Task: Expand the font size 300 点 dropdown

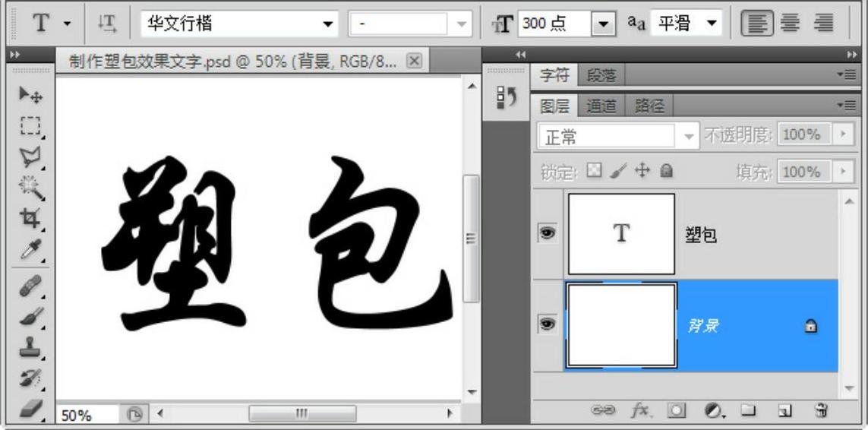Action: point(603,24)
